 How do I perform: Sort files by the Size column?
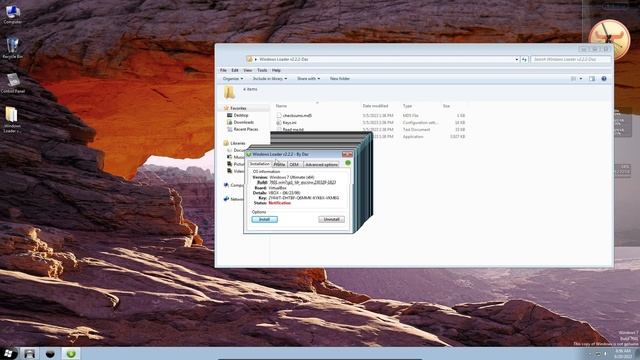coord(447,106)
